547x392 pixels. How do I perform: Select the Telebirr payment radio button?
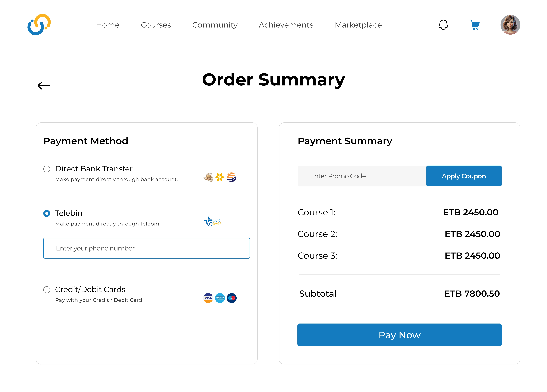(47, 213)
